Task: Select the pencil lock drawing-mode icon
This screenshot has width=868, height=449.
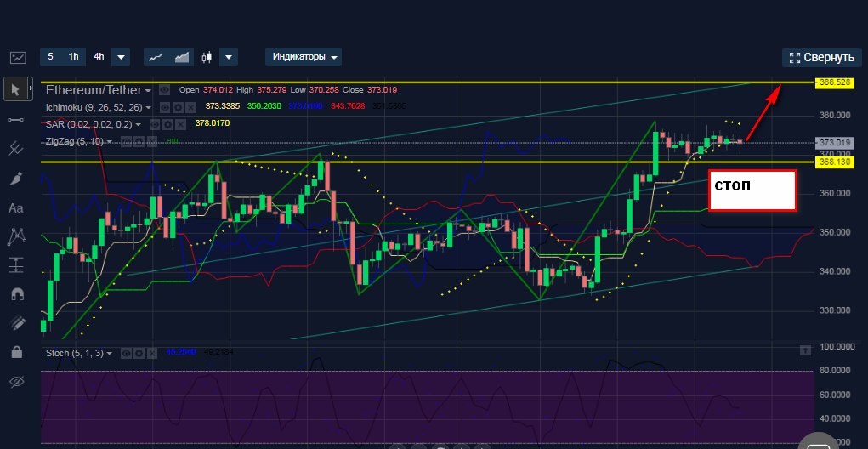Action: click(16, 322)
